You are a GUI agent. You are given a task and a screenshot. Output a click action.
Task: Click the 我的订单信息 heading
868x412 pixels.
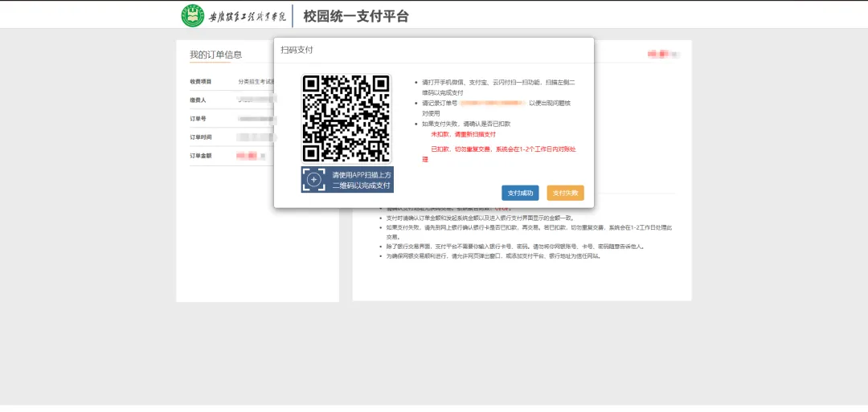tap(216, 55)
